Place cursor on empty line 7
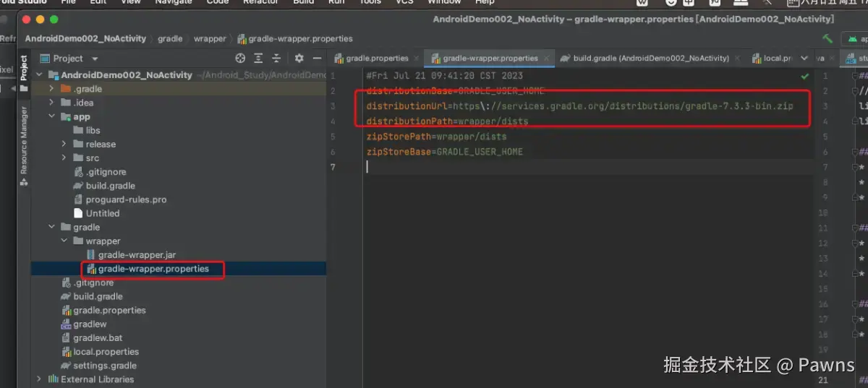This screenshot has height=388, width=868. point(587,167)
